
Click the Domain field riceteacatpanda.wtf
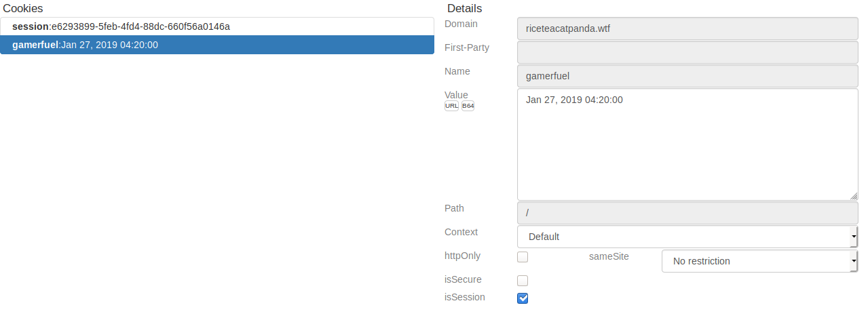pos(685,28)
